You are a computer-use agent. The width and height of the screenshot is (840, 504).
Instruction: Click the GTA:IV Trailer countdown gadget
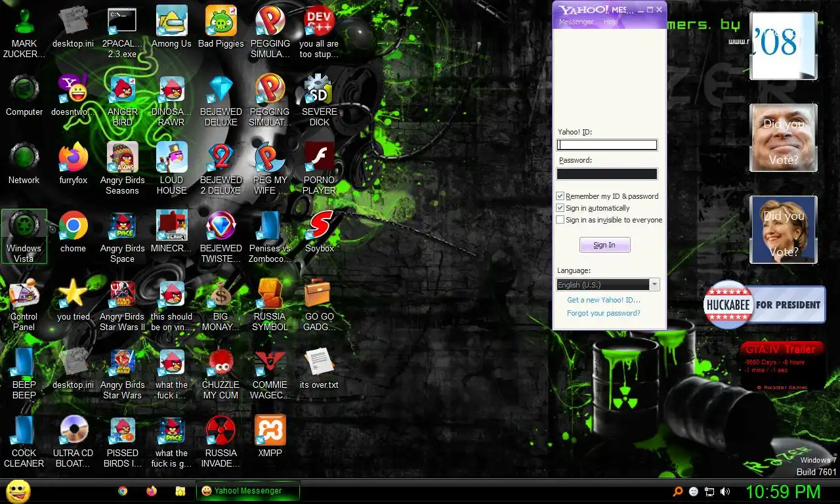click(782, 366)
